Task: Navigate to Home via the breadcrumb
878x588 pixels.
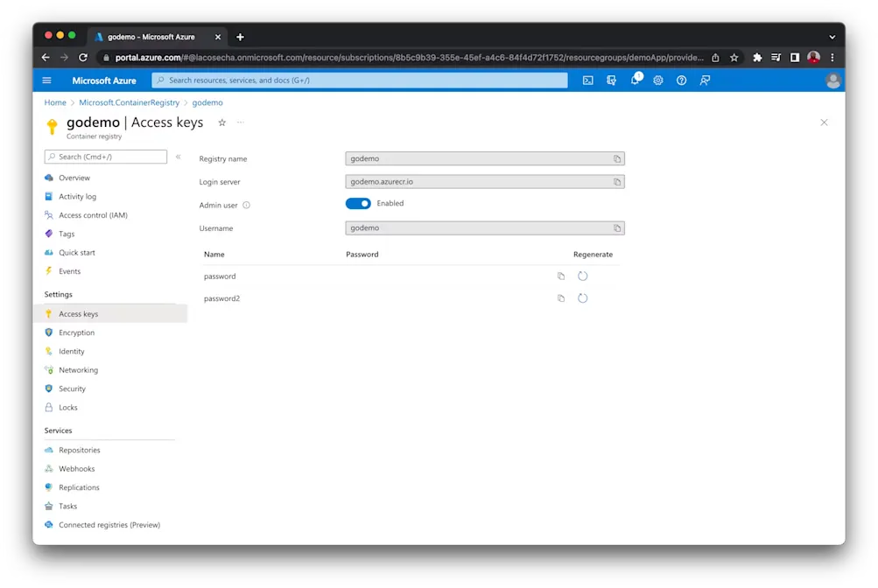Action: (54, 101)
